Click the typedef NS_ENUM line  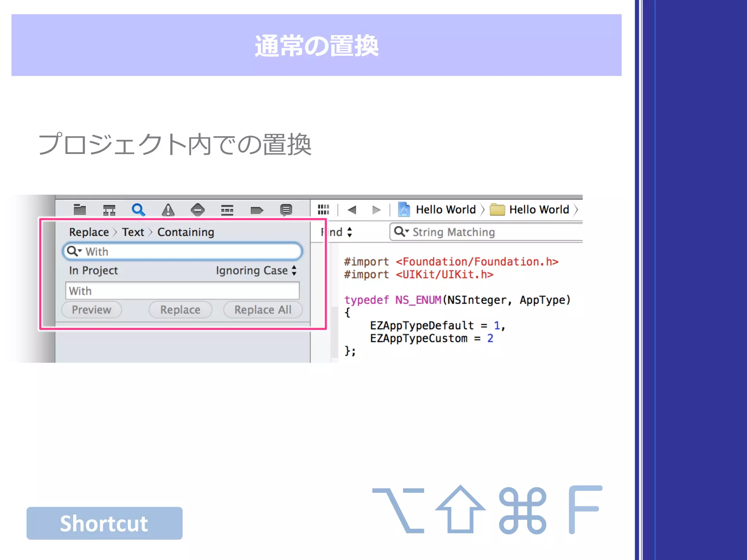click(457, 300)
